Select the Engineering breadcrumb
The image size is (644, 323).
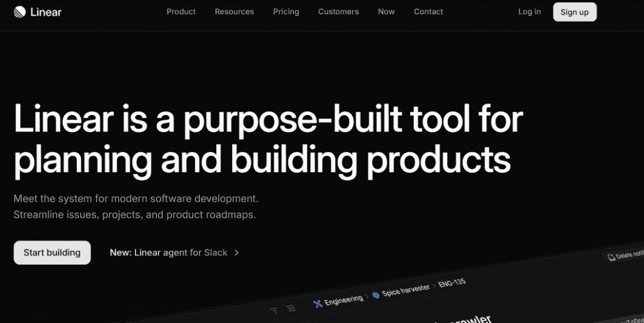[343, 300]
